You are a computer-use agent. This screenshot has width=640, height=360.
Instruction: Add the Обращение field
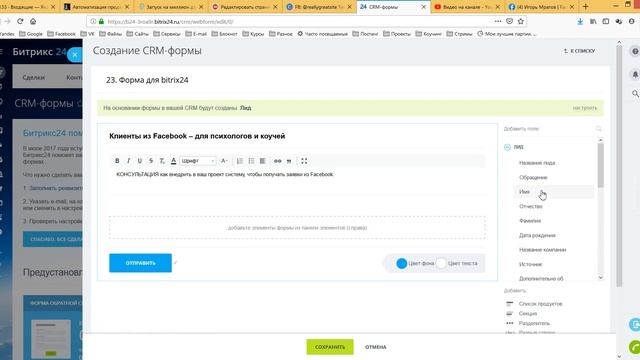point(533,178)
